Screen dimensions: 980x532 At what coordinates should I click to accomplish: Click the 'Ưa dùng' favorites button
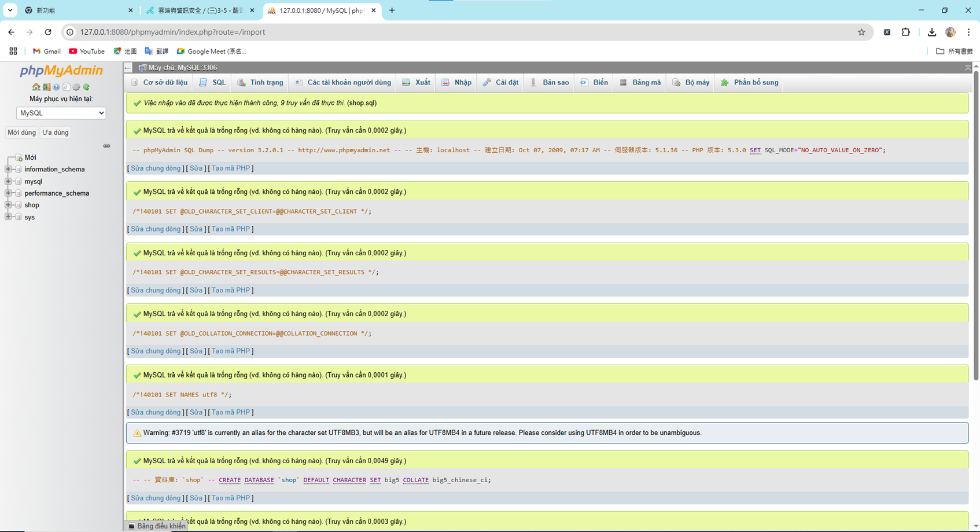(x=56, y=133)
